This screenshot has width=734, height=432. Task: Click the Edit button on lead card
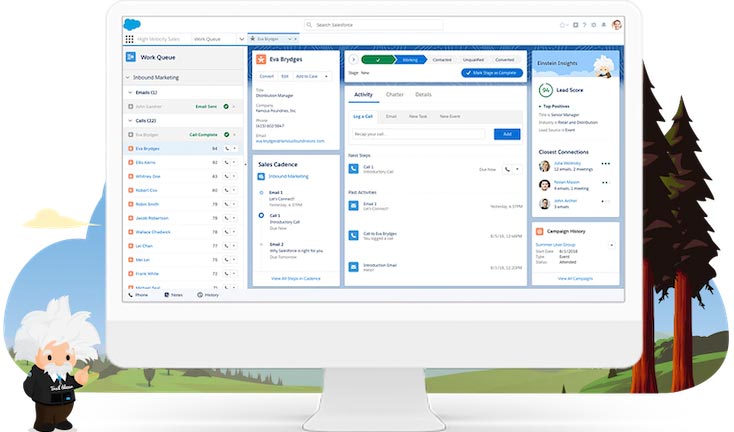tap(285, 76)
